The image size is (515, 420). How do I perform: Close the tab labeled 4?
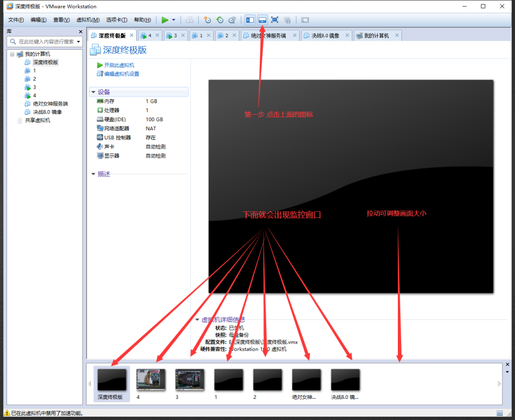[x=157, y=35]
